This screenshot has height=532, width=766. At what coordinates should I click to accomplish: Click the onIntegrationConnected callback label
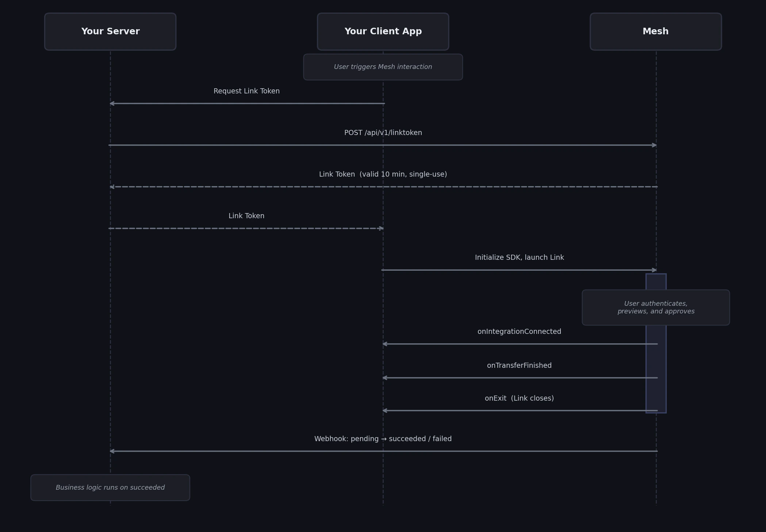(x=519, y=332)
